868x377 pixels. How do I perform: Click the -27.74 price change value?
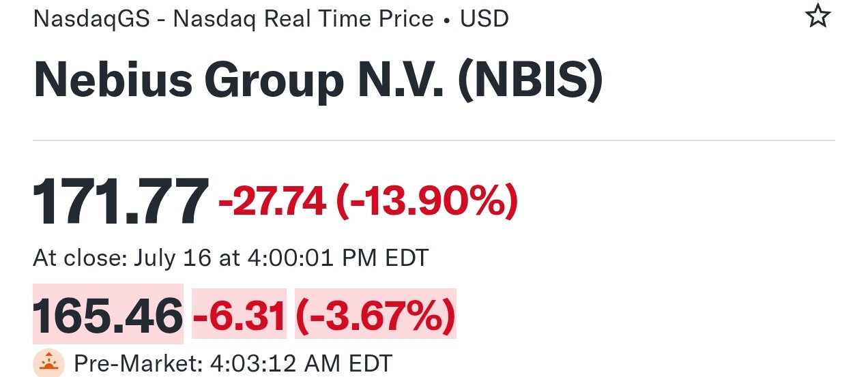(272, 202)
